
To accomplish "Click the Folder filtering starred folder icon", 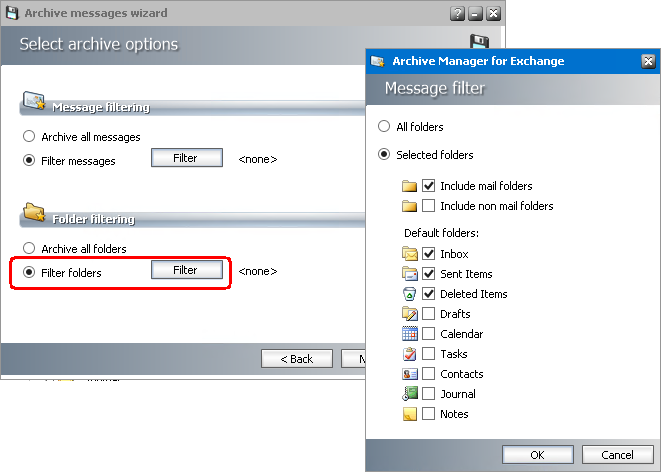I will [x=34, y=212].
